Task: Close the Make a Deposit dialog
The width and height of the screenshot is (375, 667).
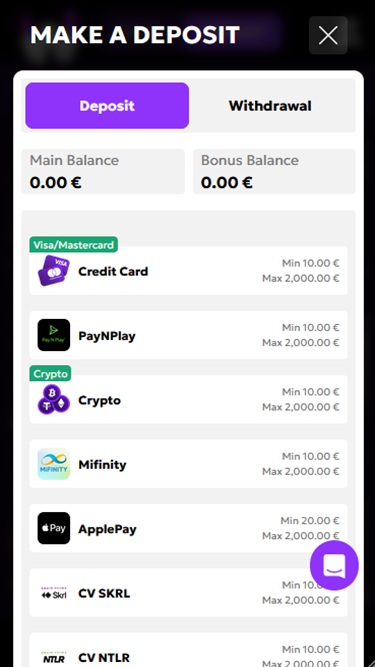Action: [x=328, y=35]
